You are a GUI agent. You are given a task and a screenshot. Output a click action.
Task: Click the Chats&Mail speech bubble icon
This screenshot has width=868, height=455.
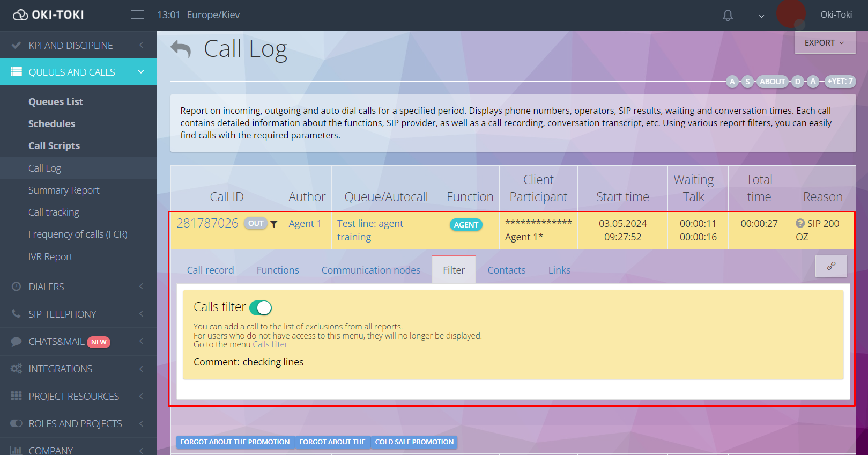(x=16, y=341)
